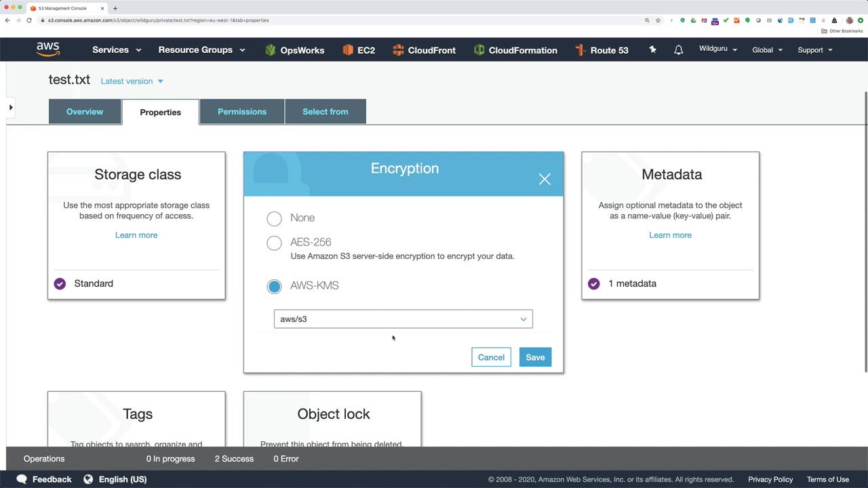The width and height of the screenshot is (868, 488).
Task: Click the browser address bar URL
Action: click(158, 20)
